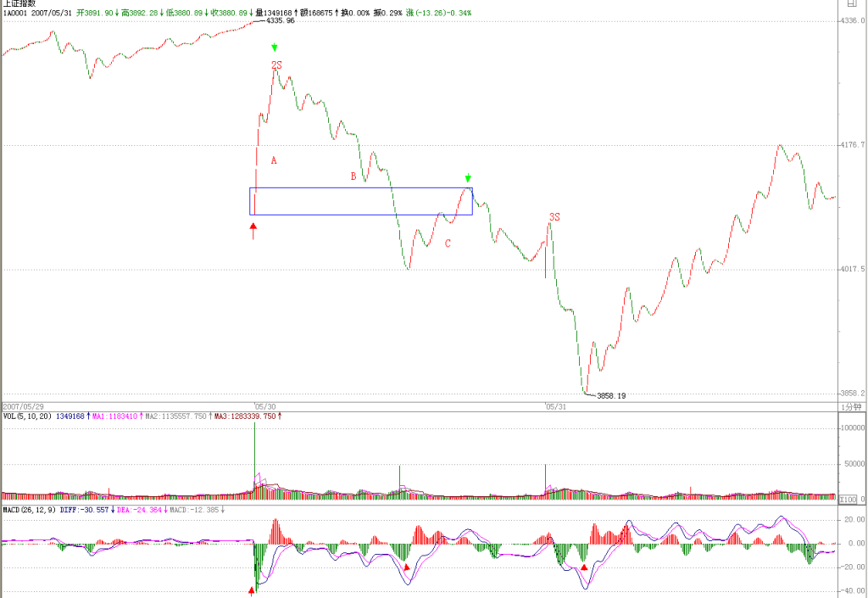Select the 3S sell point label
Viewport: 868px width, 598px height.
554,216
